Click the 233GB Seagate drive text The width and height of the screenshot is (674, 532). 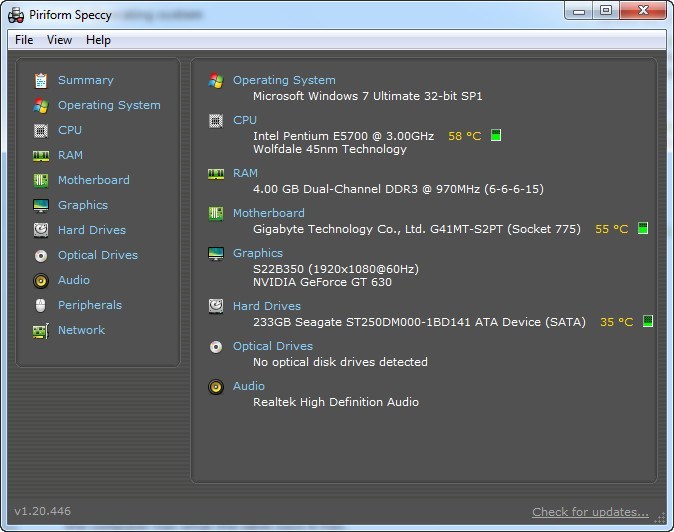tap(419, 322)
